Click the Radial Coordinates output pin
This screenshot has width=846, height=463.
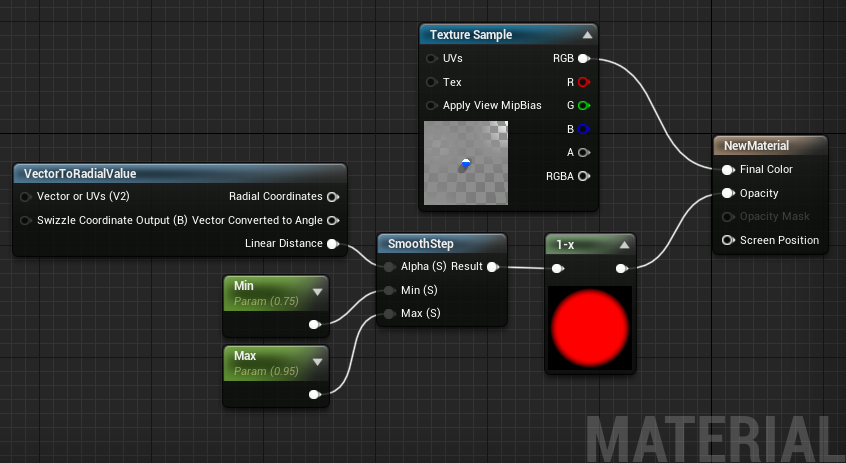point(333,196)
